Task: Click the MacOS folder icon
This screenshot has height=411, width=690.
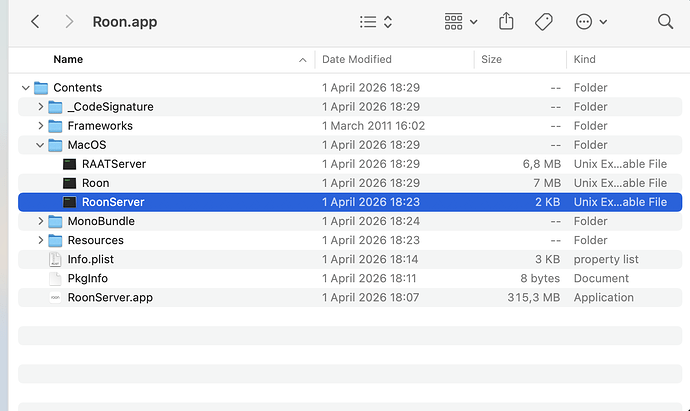Action: coord(55,145)
